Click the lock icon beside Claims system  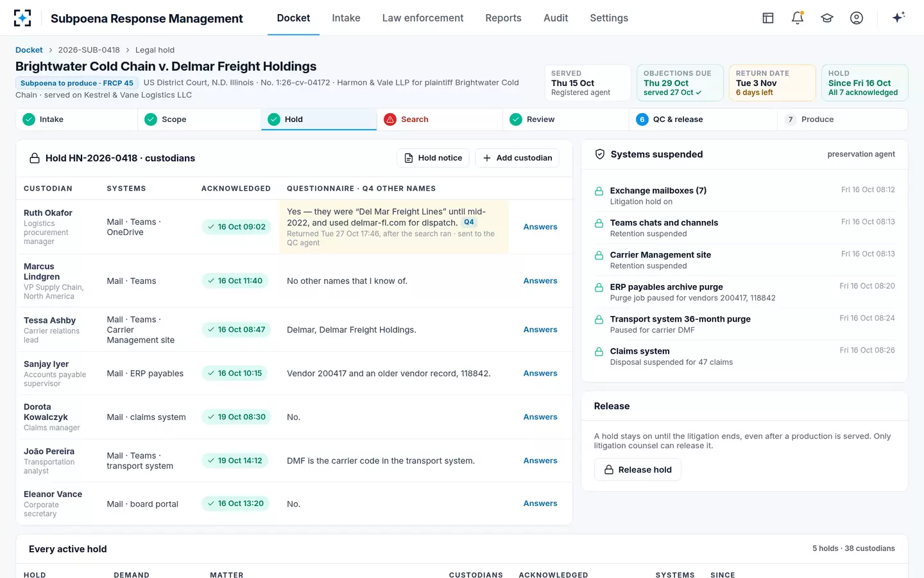(599, 352)
